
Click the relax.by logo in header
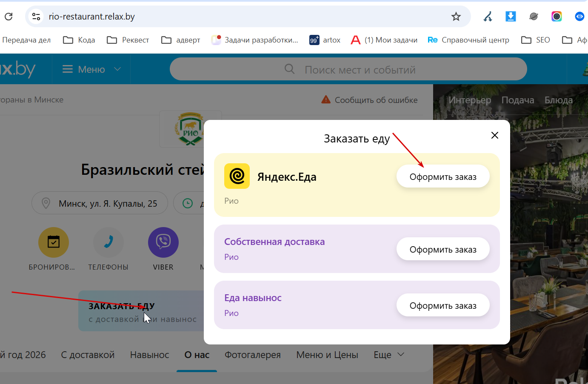pyautogui.click(x=17, y=69)
